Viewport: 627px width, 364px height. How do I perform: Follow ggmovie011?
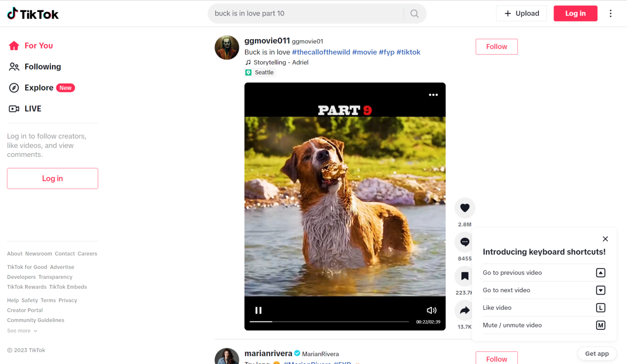coord(497,47)
